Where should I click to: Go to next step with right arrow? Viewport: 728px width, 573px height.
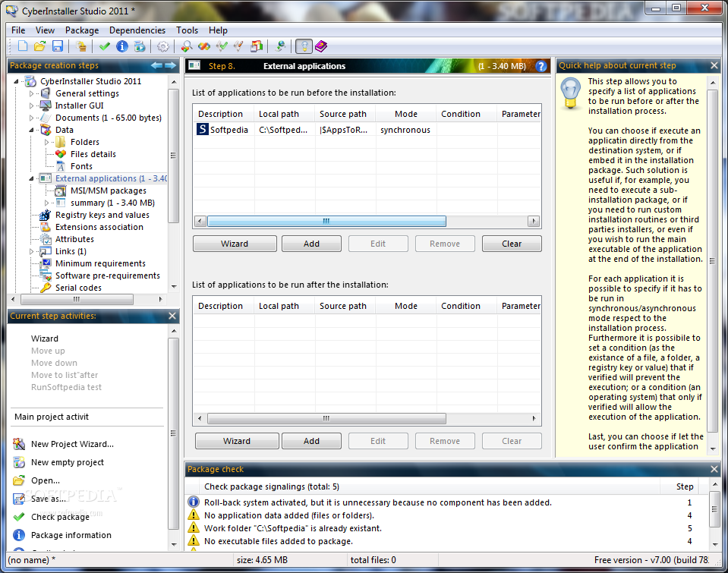click(170, 65)
